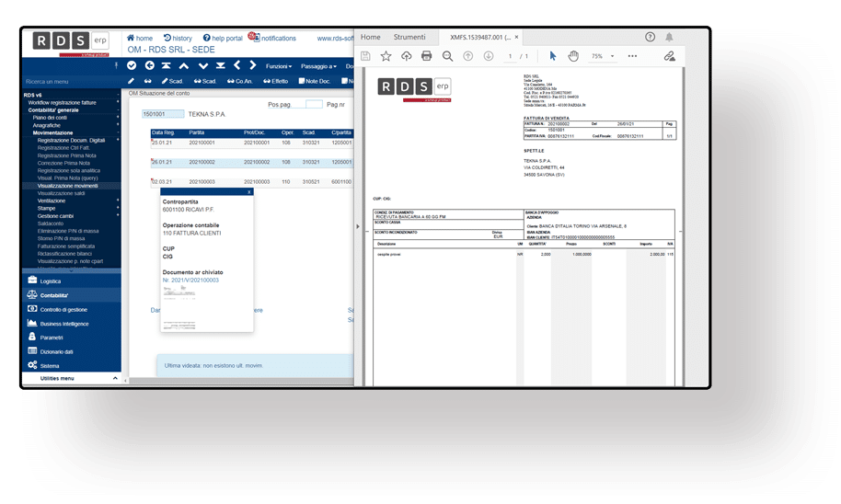Viewport: 841px width, 504px height.
Task: Bookmark the PDF with the star icon
Action: [x=386, y=56]
